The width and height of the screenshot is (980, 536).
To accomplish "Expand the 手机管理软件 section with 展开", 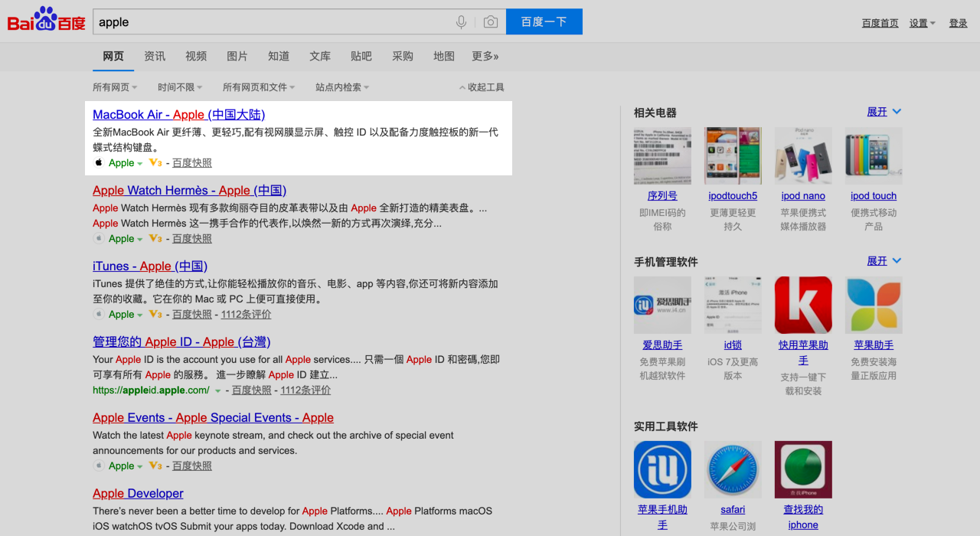I will click(x=884, y=261).
